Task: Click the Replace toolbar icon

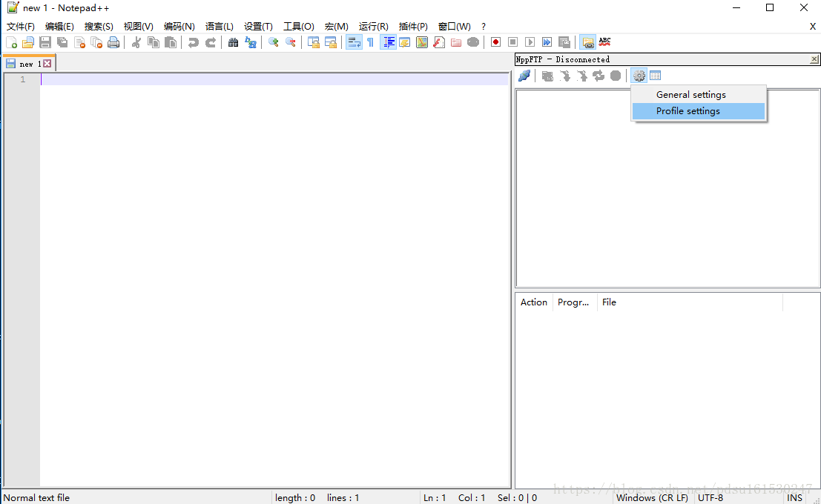Action: [x=250, y=42]
